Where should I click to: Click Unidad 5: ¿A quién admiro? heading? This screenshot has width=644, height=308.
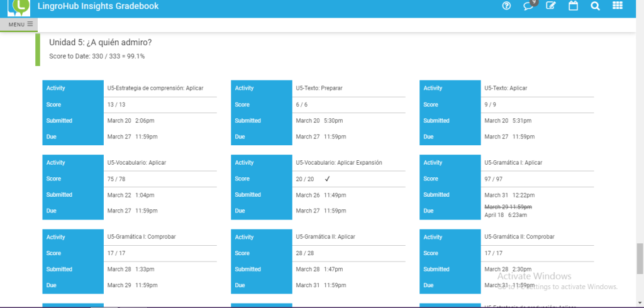point(101,42)
